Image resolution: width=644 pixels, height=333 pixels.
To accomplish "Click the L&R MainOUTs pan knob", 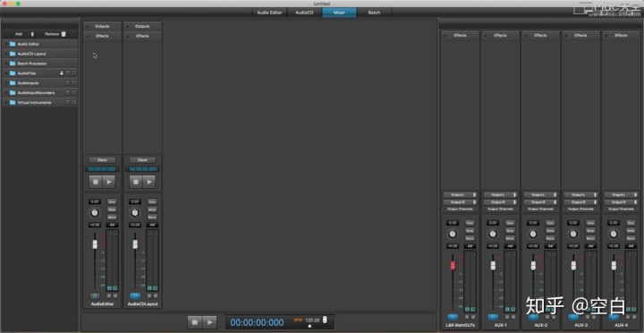I will (x=453, y=234).
